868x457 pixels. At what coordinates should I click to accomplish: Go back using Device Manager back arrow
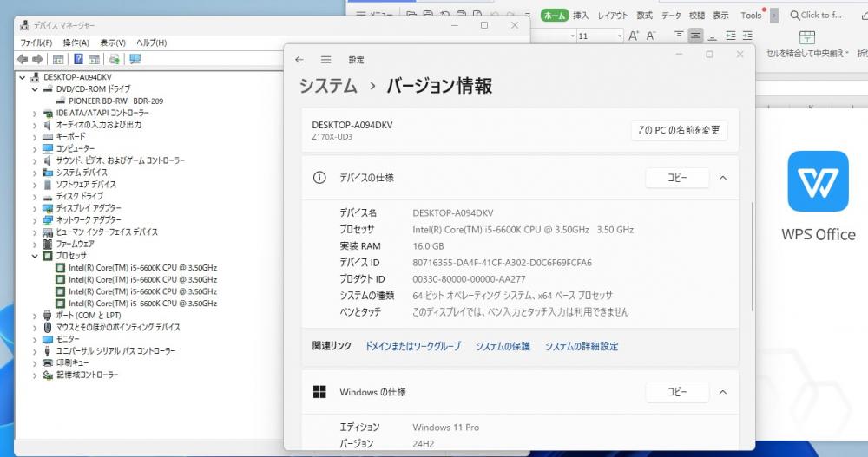pos(23,59)
